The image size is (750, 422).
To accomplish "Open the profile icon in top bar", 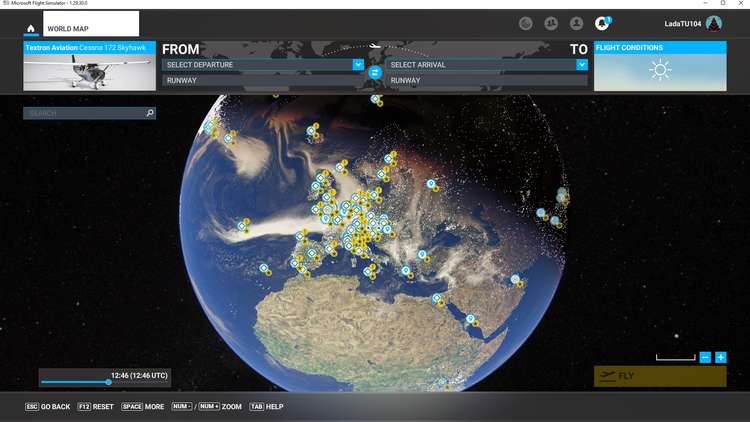I will [576, 23].
